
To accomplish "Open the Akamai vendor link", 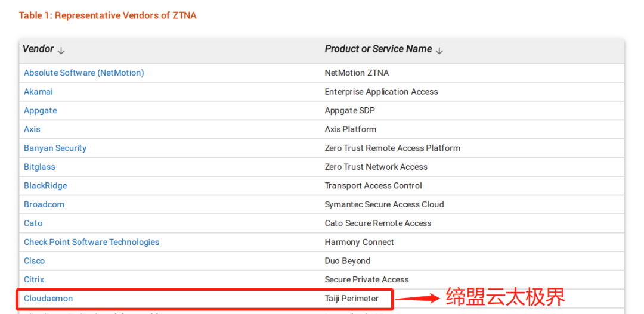I will [x=38, y=92].
